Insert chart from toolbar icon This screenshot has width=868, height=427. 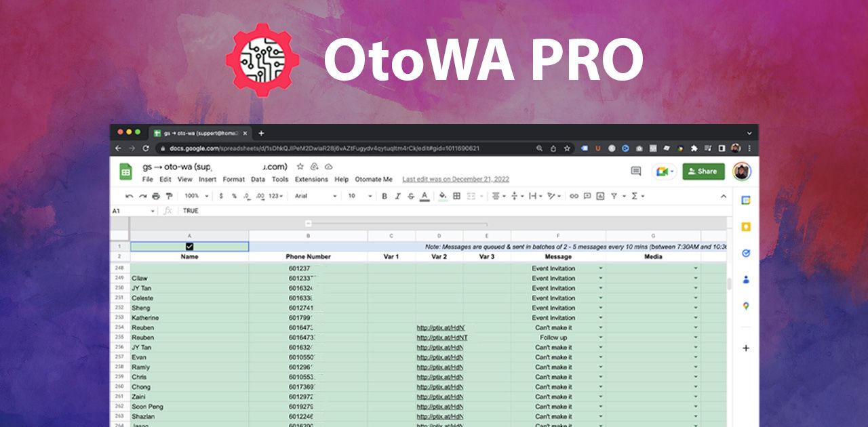[600, 196]
